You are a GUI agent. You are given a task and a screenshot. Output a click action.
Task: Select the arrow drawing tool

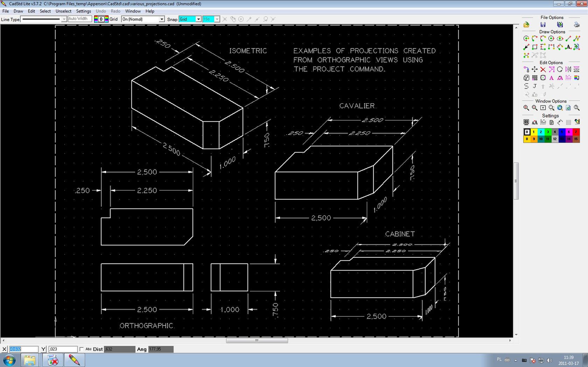[526, 47]
